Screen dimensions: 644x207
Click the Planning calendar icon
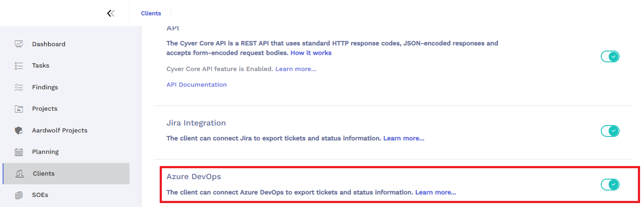[19, 152]
